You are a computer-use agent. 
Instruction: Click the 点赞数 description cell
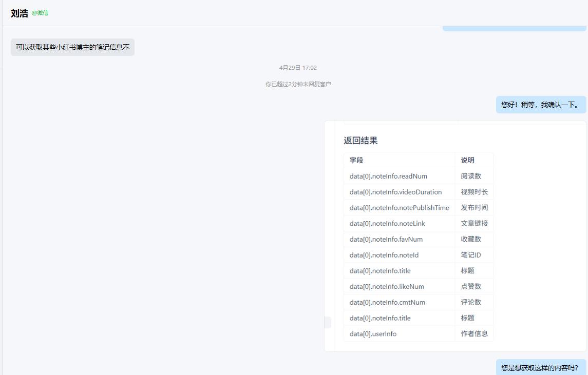(474, 286)
